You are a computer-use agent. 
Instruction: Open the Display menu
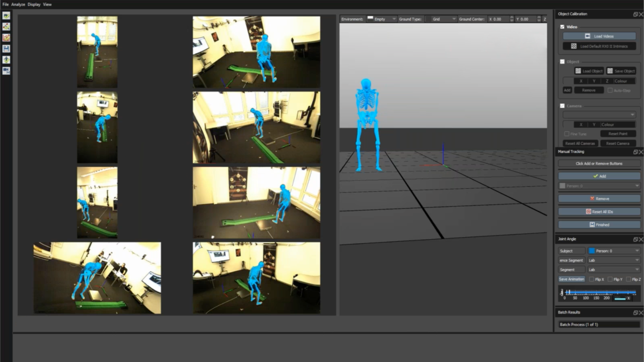(34, 4)
